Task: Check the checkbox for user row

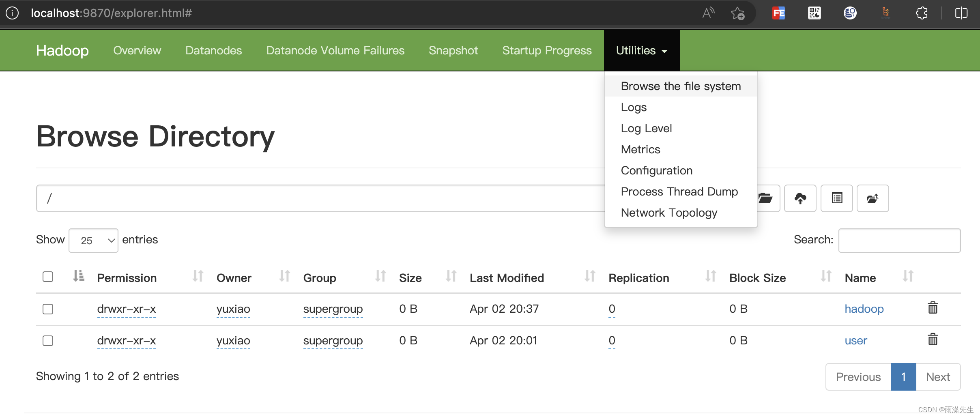Action: [48, 341]
